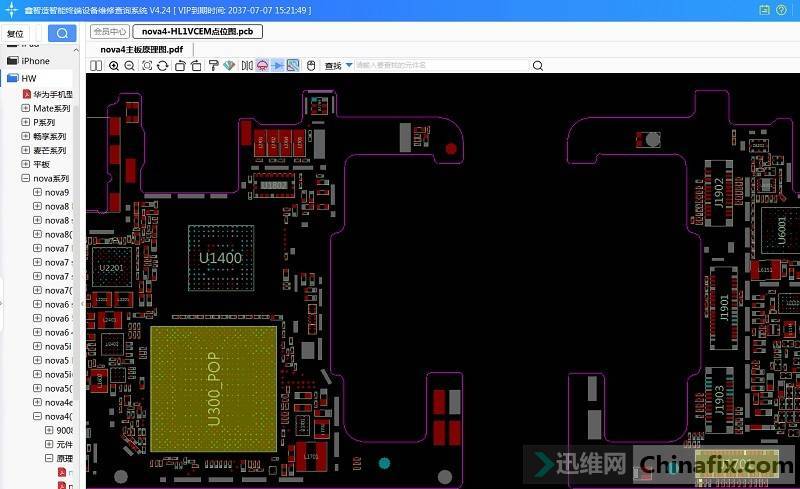Click the zoom in magnifier icon
This screenshot has width=800, height=489.
pyautogui.click(x=114, y=66)
